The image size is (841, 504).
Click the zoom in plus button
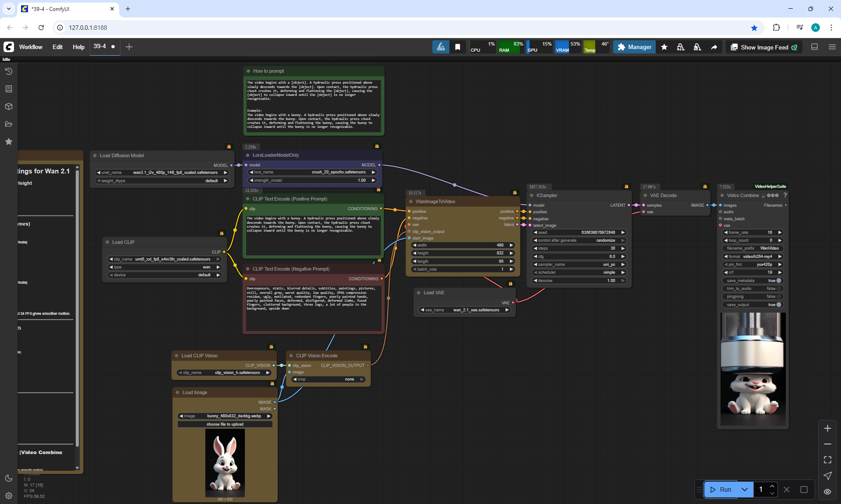[x=827, y=428]
